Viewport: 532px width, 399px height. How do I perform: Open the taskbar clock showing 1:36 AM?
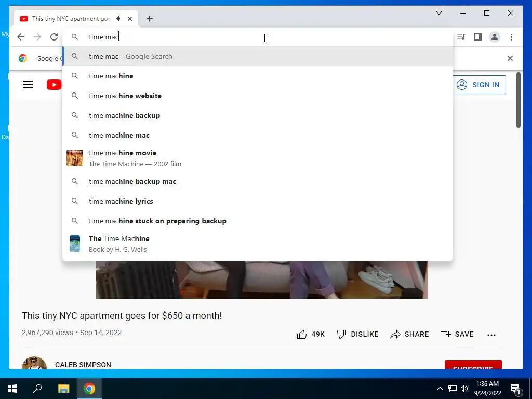[x=487, y=389]
